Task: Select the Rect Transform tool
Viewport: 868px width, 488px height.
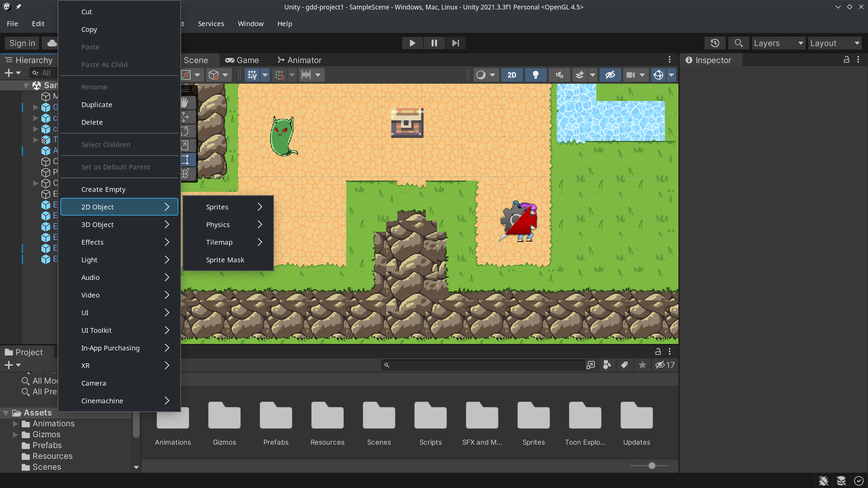Action: (186, 159)
